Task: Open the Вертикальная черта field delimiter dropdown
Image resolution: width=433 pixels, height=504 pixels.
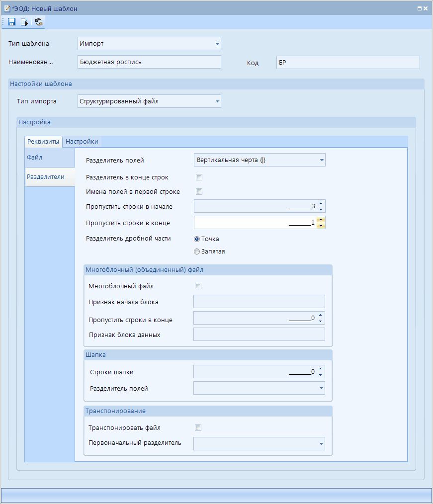Action: pyautogui.click(x=322, y=160)
